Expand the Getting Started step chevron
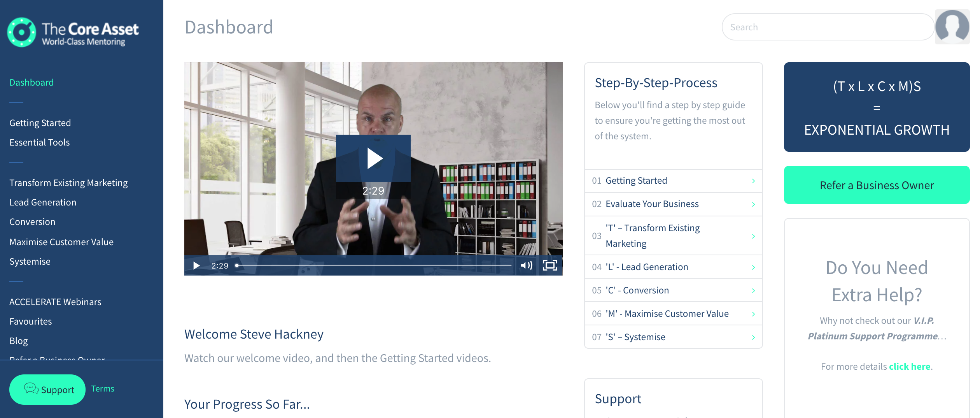Viewport: 980px width, 418px height. (753, 181)
